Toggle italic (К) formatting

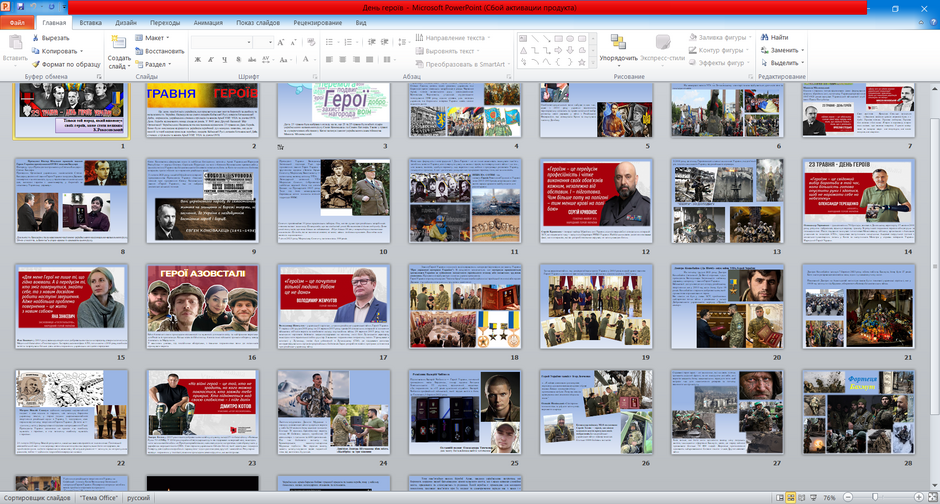coord(211,59)
